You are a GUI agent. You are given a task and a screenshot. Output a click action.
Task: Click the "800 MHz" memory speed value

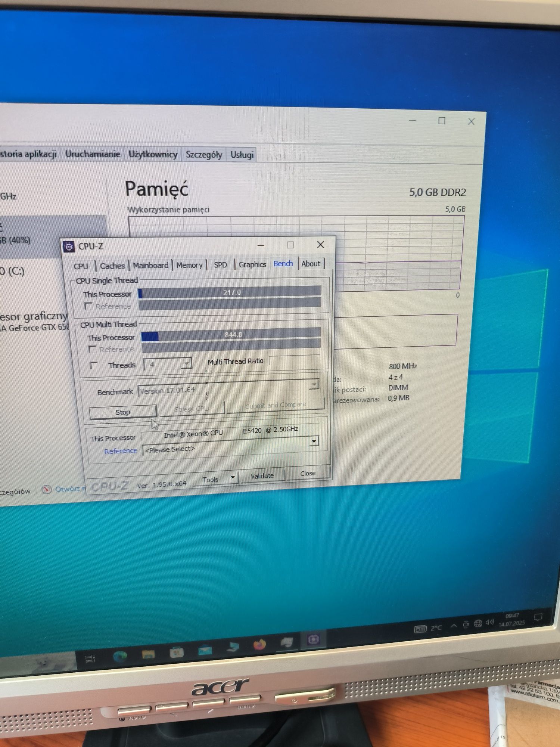(403, 366)
